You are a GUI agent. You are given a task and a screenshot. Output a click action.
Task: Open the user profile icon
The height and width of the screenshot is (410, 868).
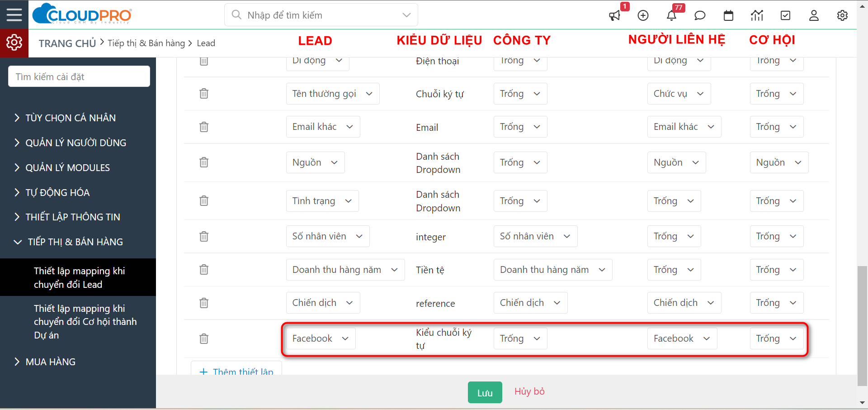coord(814,15)
